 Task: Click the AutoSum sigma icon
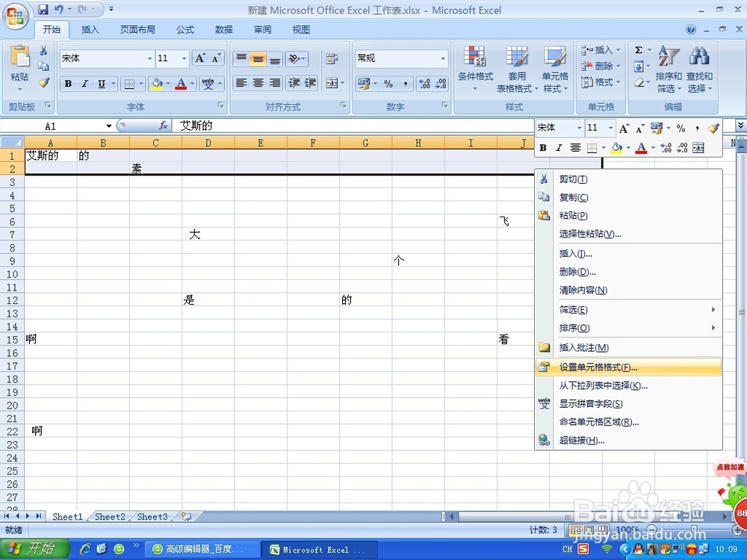tap(639, 50)
